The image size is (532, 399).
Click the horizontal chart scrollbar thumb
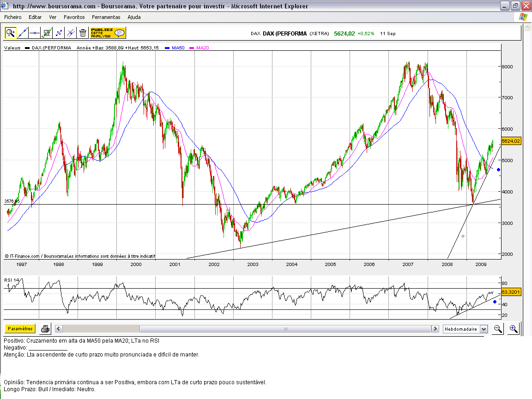pos(285,328)
